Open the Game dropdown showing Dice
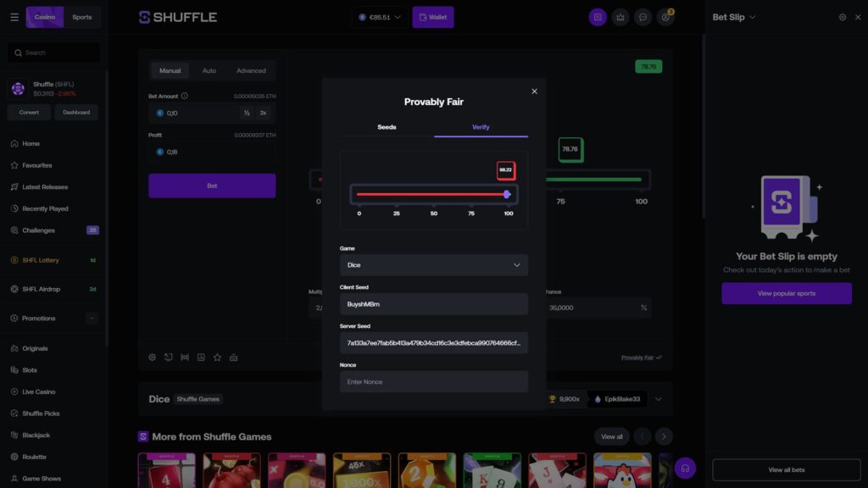 434,265
